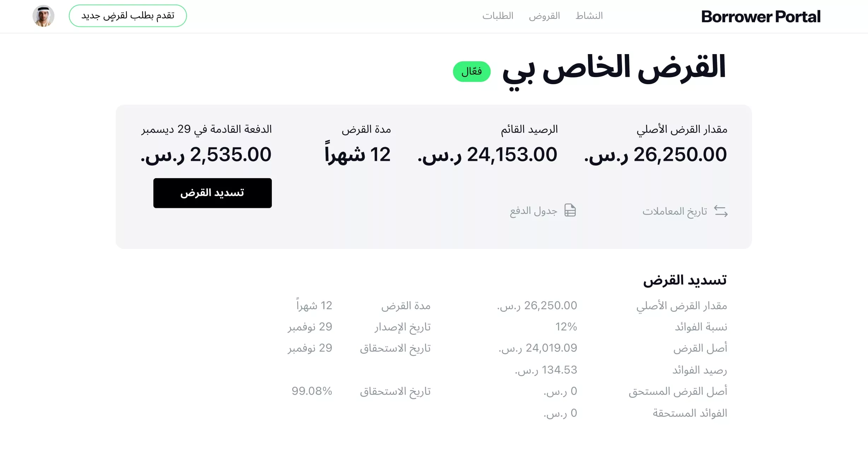Viewport: 868px width, 466px height.
Task: Open the جدول الدفع link
Action: click(x=533, y=211)
